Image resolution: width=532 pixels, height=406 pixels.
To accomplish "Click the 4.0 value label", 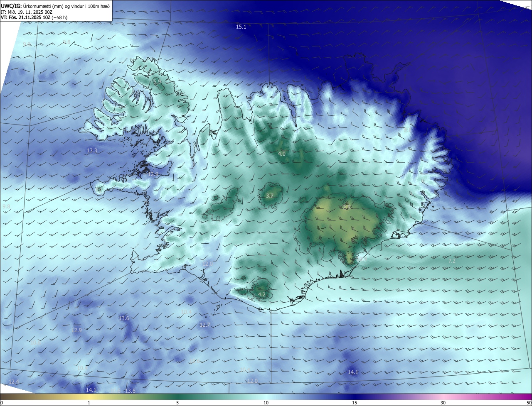I will coord(282,154).
